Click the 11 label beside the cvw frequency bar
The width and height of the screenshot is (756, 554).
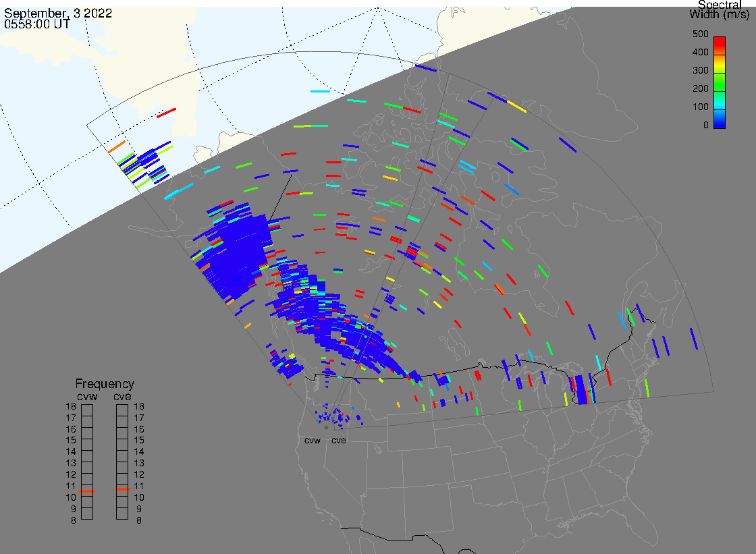click(71, 486)
